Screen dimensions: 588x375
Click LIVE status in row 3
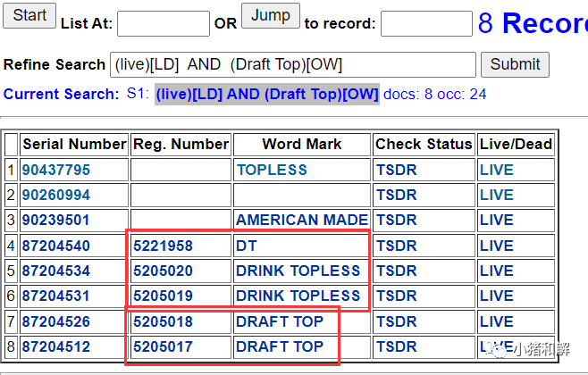(497, 221)
